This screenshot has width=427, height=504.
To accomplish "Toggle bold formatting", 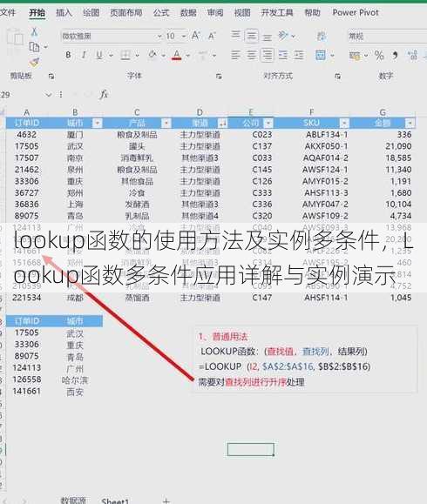I will point(68,56).
